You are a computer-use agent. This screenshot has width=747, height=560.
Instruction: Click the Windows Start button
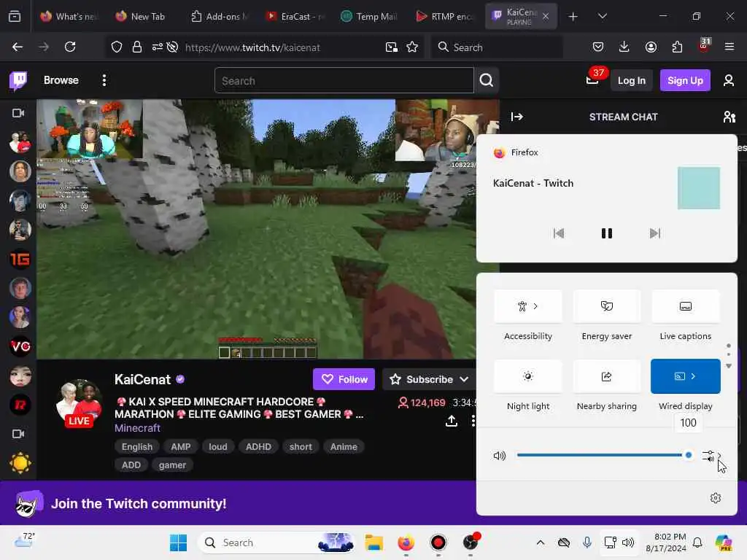coord(178,542)
